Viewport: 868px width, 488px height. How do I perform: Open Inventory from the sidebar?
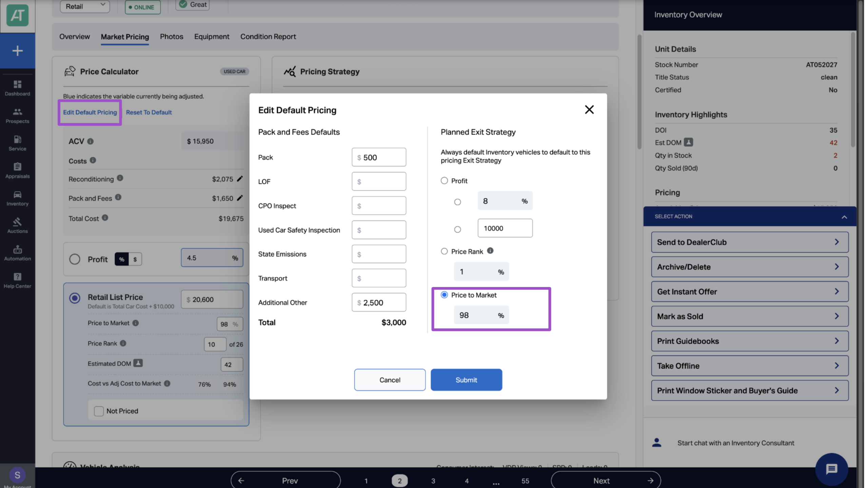click(x=17, y=198)
